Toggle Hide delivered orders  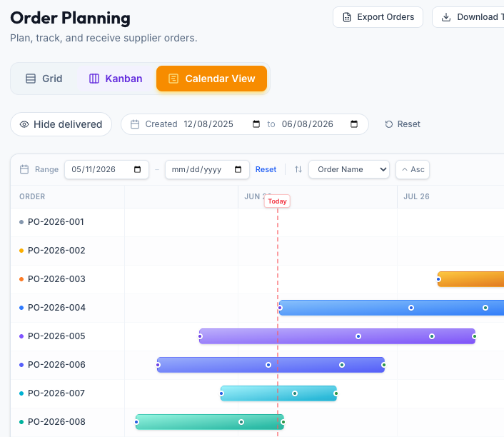(x=61, y=124)
